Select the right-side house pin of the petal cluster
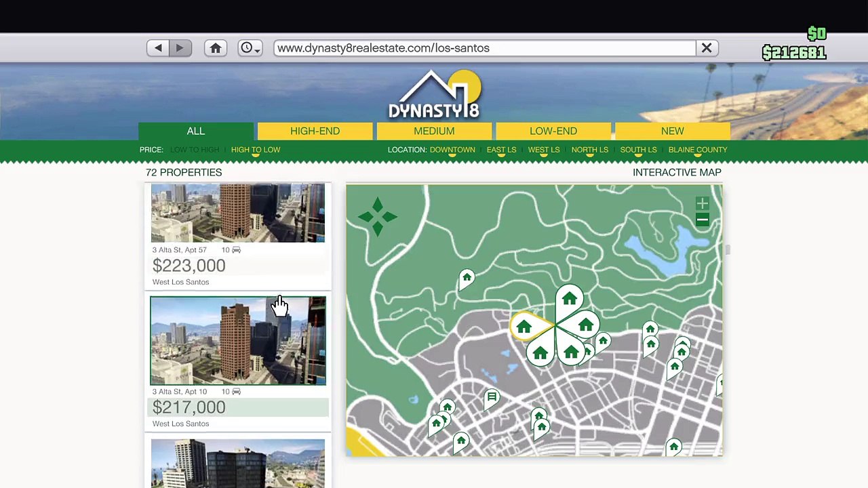 (x=585, y=326)
